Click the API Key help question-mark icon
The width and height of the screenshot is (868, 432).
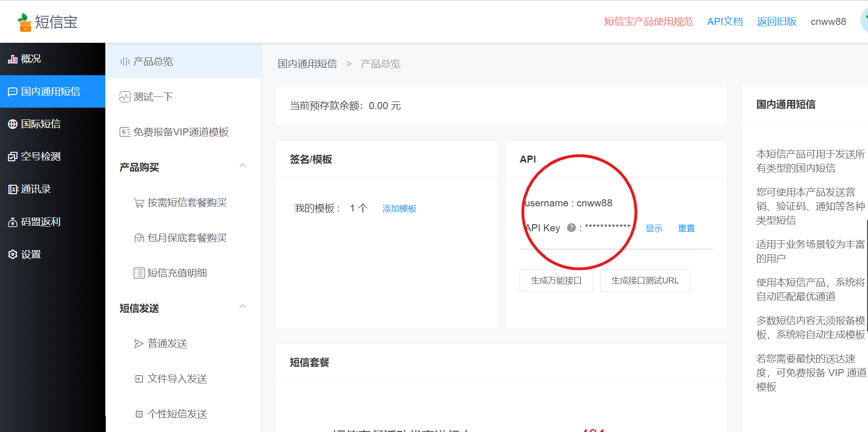(x=571, y=228)
